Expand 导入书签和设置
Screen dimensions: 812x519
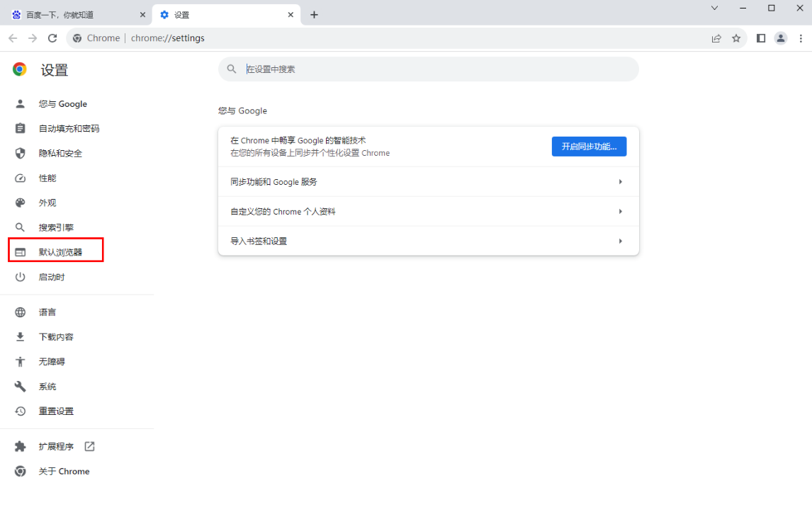pos(427,241)
